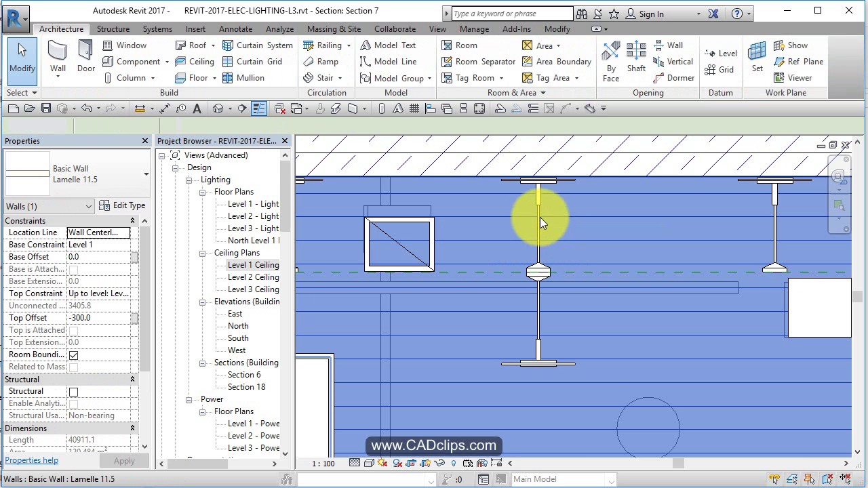Screen dimensions: 868x488
Task: Toggle Thin Lines on the Quick Access toolbar
Action: [259, 108]
